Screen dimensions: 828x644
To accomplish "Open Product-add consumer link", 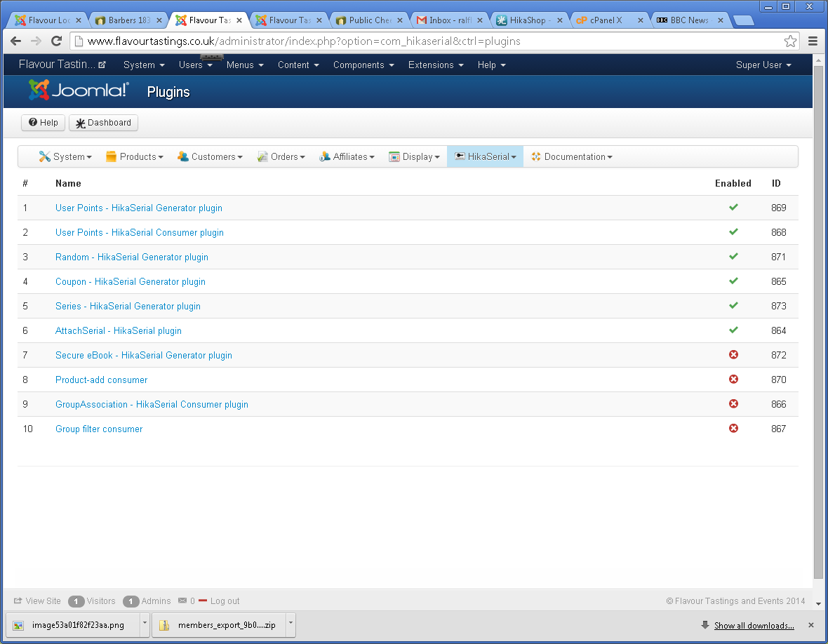I will pyautogui.click(x=101, y=380).
